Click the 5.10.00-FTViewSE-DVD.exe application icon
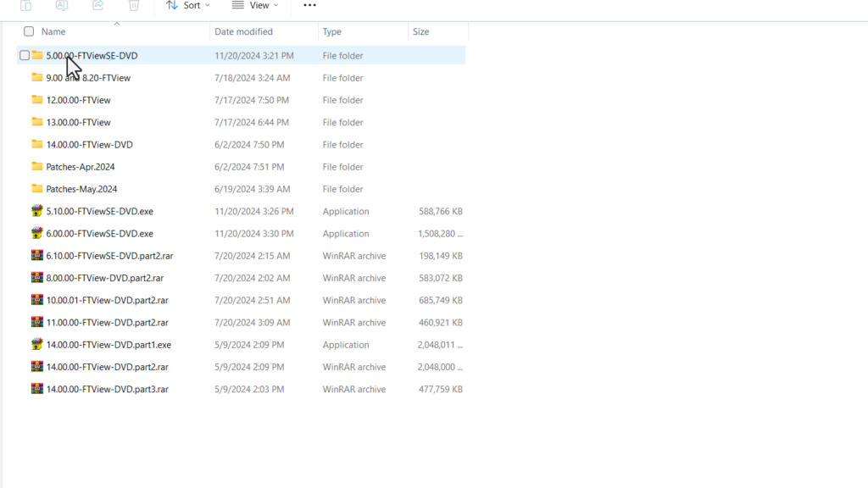This screenshot has height=488, width=868. point(37,211)
